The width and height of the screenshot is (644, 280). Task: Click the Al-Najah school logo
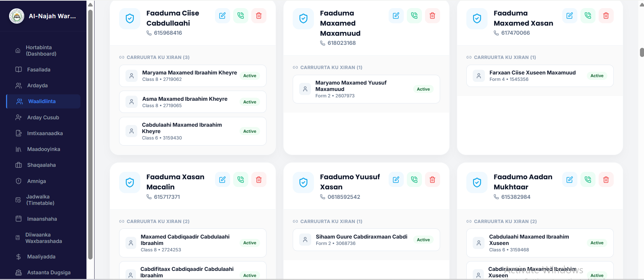tap(16, 16)
